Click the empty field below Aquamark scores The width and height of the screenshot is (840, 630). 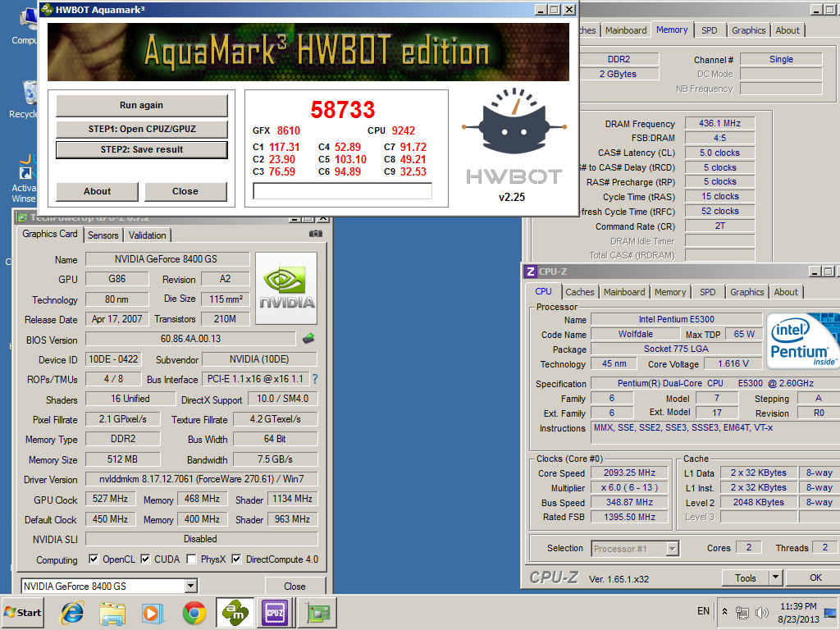(x=342, y=191)
